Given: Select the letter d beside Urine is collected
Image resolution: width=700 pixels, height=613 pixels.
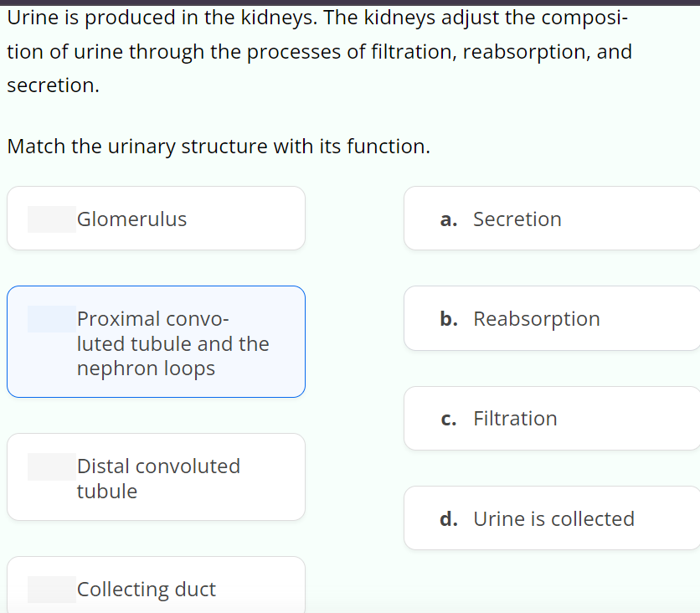Looking at the screenshot, I should tap(449, 518).
